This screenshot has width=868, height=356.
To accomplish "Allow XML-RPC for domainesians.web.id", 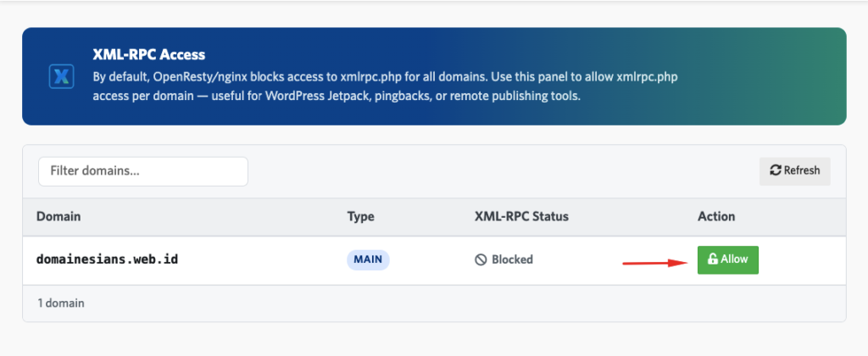I will pyautogui.click(x=727, y=259).
